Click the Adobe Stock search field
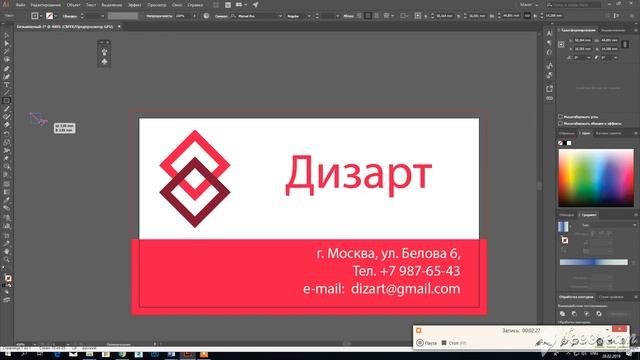640x360 pixels. tap(573, 5)
